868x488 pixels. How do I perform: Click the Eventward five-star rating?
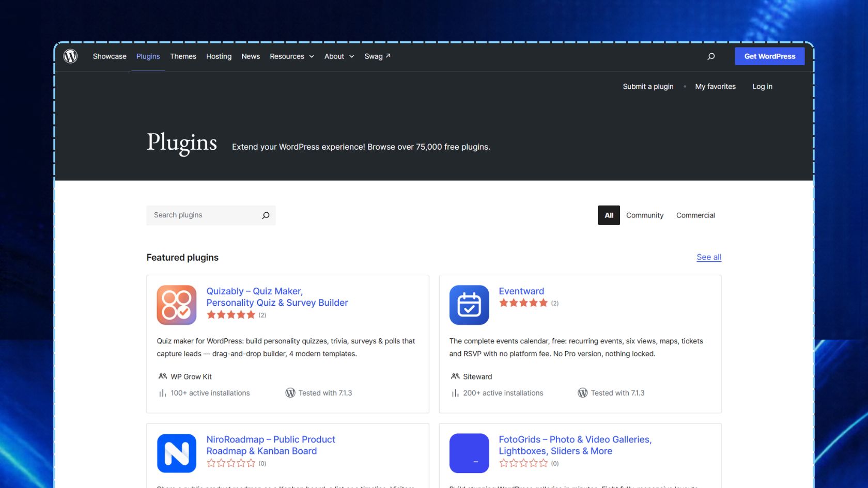coord(523,303)
